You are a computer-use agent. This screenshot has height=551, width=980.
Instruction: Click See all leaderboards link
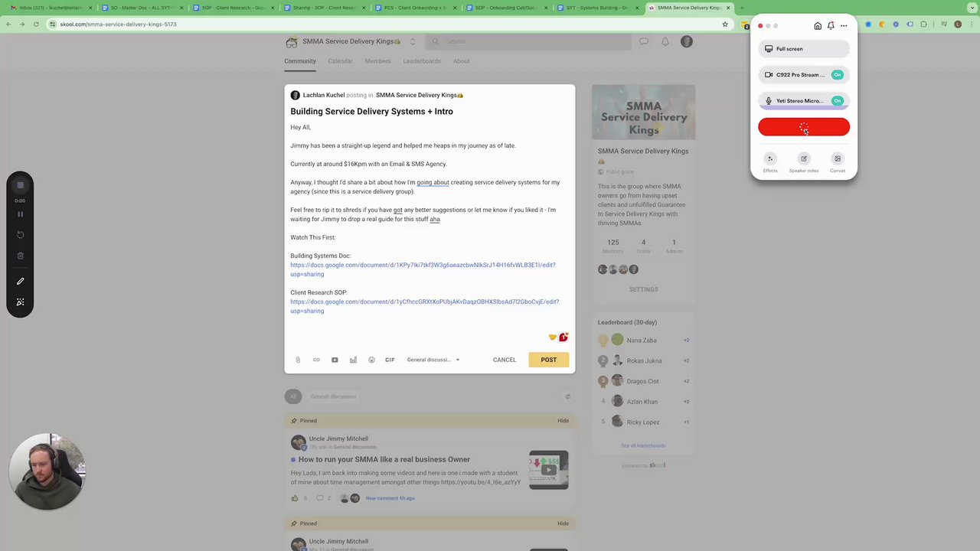(x=643, y=445)
